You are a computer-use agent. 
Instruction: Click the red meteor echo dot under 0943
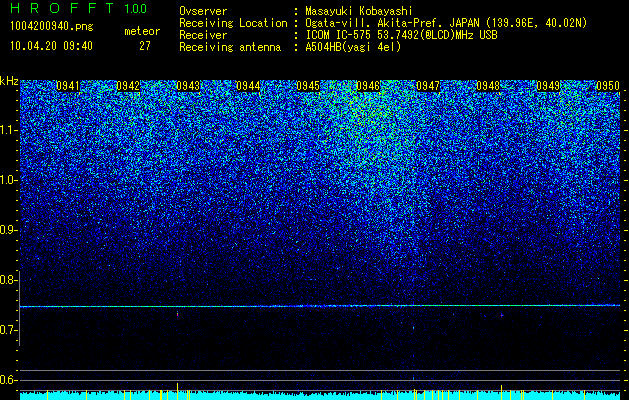(177, 314)
